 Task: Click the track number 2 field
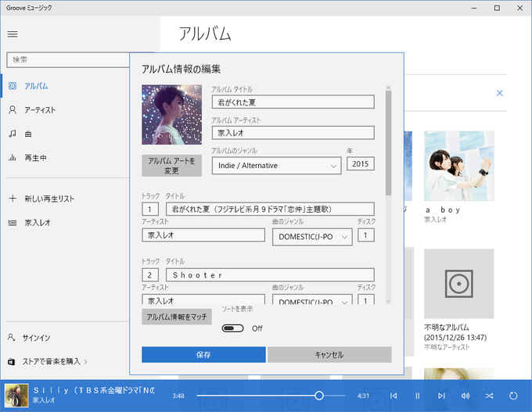pyautogui.click(x=150, y=274)
